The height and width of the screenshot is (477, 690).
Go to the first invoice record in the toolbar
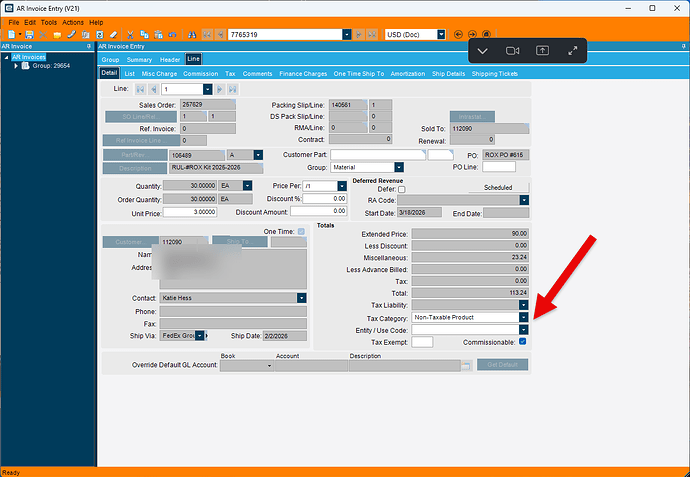207,34
